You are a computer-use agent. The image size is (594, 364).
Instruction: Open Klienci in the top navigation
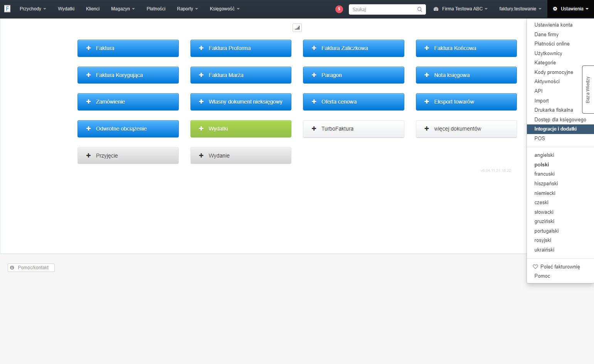coord(93,9)
